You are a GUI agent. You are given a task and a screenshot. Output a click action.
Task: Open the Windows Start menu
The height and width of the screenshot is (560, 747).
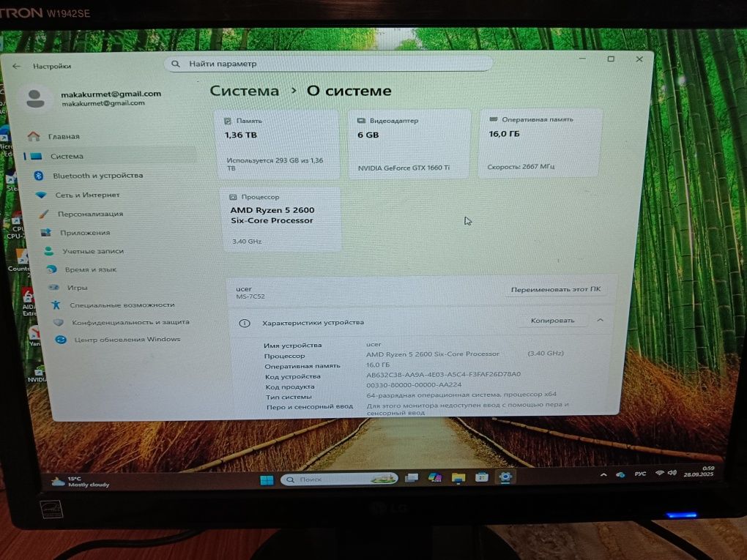[x=267, y=479]
